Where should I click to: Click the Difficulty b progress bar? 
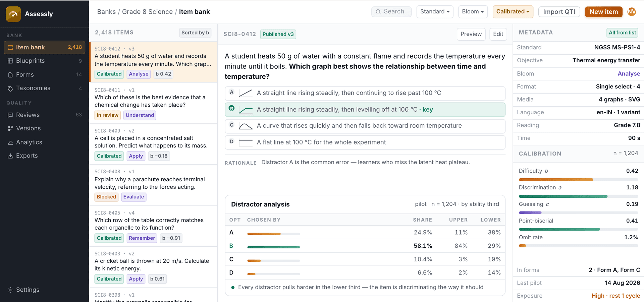(578, 180)
